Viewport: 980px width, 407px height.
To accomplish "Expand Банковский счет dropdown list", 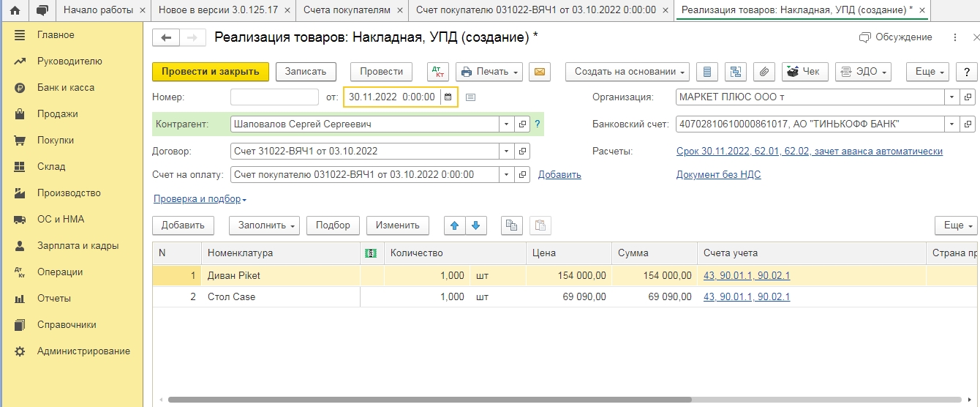I will (951, 124).
